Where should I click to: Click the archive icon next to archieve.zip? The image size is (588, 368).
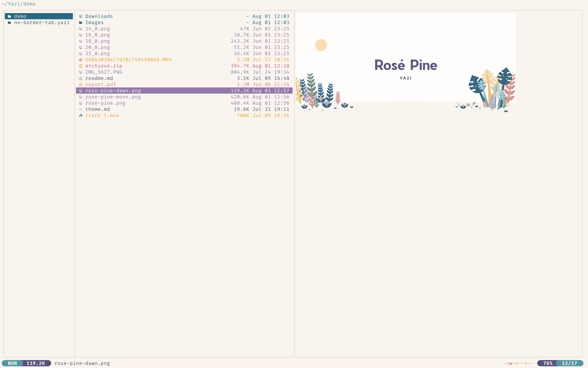tap(80, 66)
